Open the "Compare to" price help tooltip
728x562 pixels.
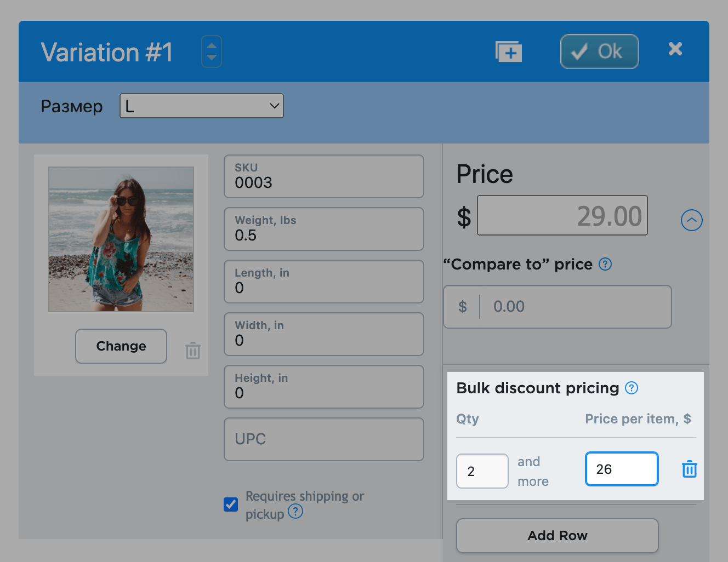605,264
